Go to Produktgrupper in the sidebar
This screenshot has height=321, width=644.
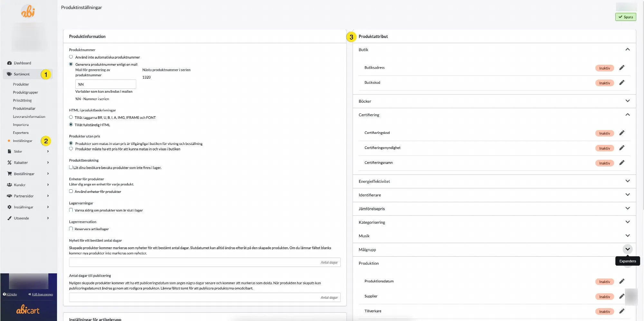click(x=25, y=92)
